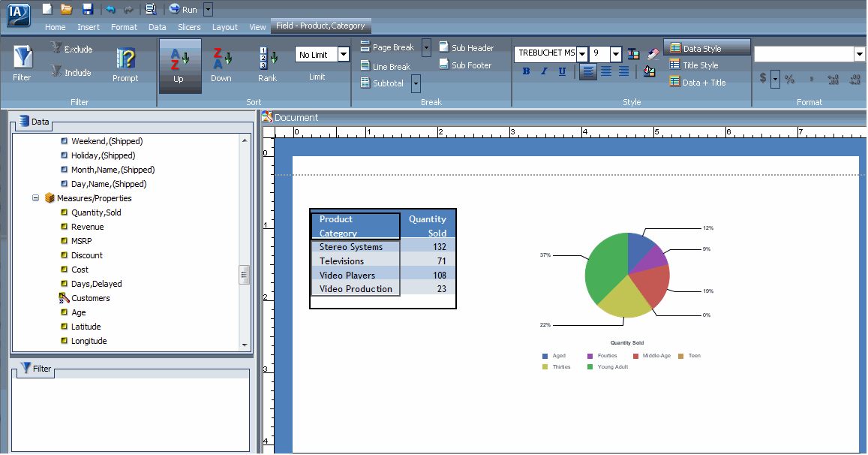Screen dimensions: 868x455
Task: Click the Include filter button
Action: click(x=72, y=72)
